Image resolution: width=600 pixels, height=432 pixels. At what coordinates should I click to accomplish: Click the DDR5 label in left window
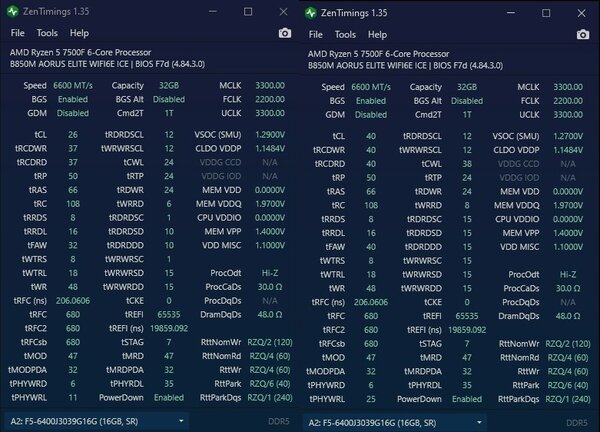tap(279, 421)
